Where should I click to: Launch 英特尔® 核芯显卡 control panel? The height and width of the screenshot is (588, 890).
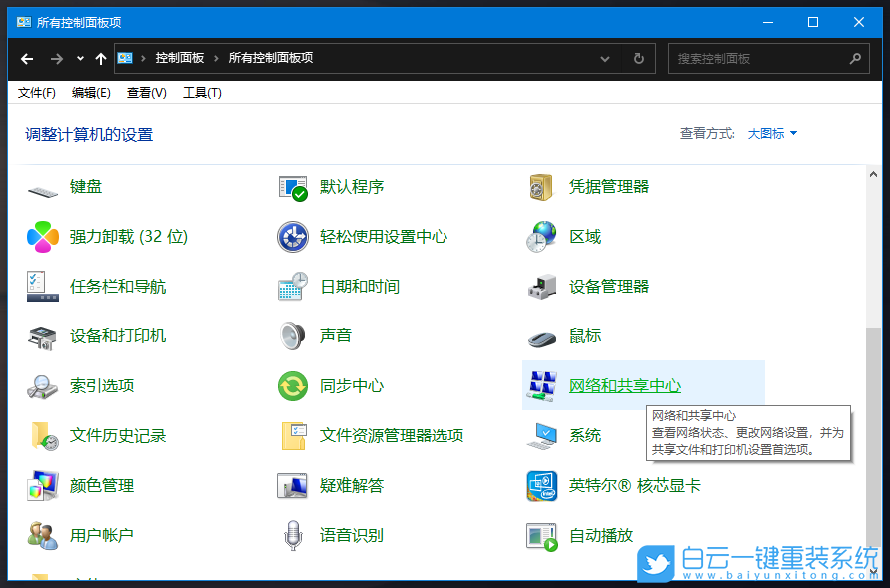[x=645, y=485]
